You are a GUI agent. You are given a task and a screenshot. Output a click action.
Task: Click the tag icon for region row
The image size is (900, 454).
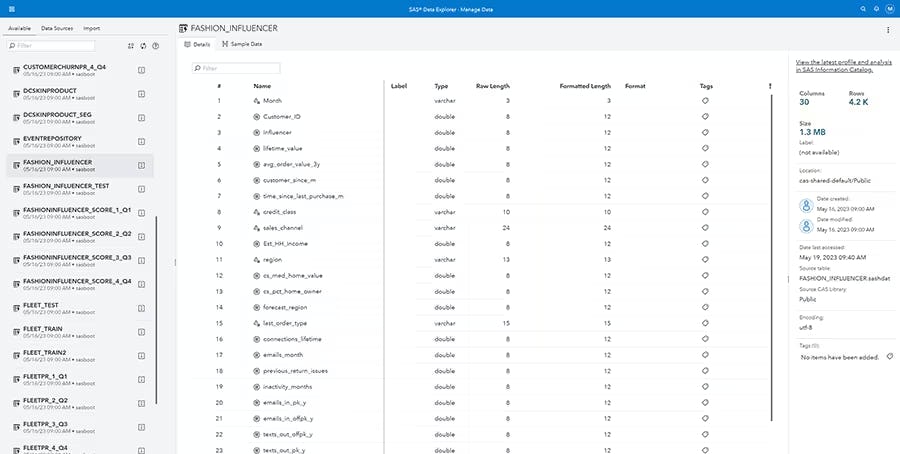(705, 259)
